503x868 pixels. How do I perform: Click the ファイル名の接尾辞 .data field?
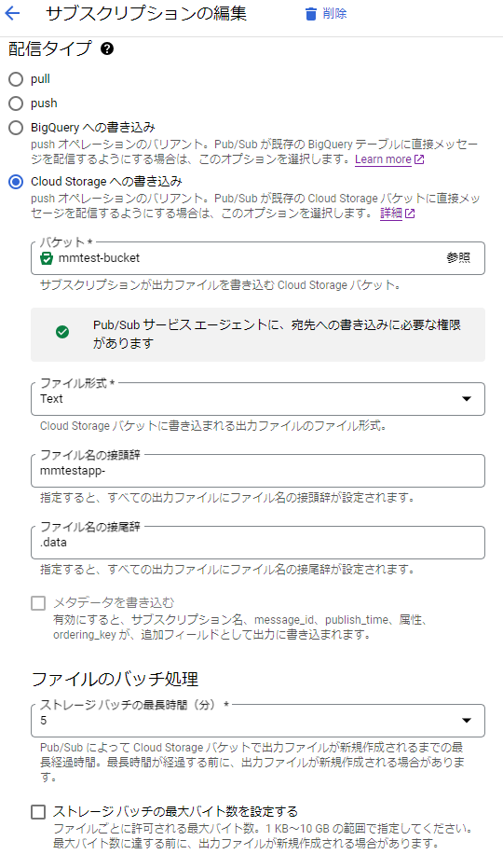click(x=258, y=543)
